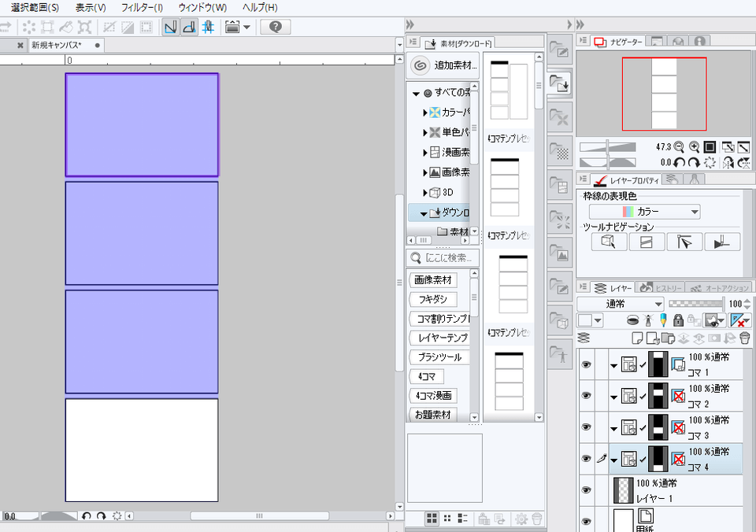Delete layer with the trash icon
756x532 pixels.
coord(744,338)
